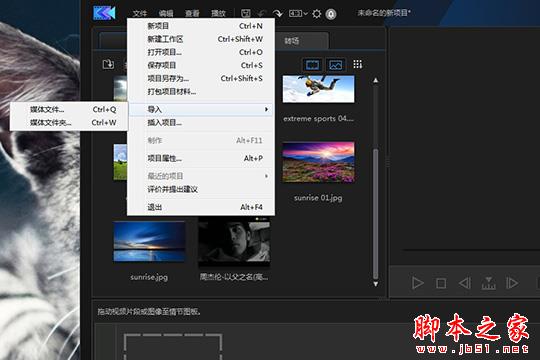Open the 播放 menu

point(218,13)
